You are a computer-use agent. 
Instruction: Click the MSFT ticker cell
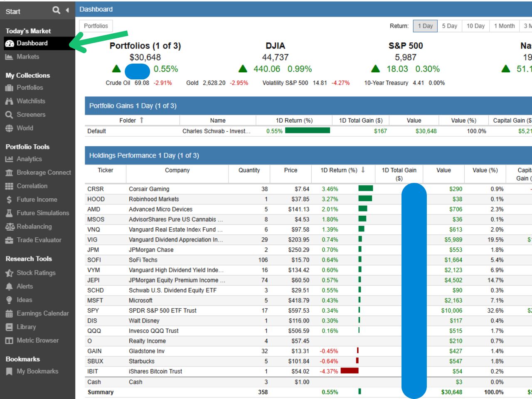pyautogui.click(x=95, y=300)
